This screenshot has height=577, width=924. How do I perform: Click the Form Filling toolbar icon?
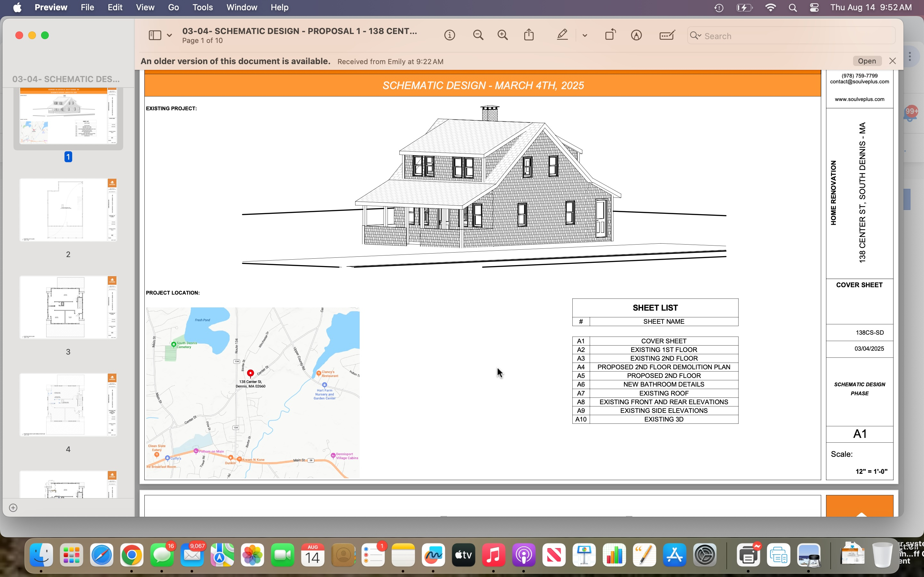(x=667, y=36)
